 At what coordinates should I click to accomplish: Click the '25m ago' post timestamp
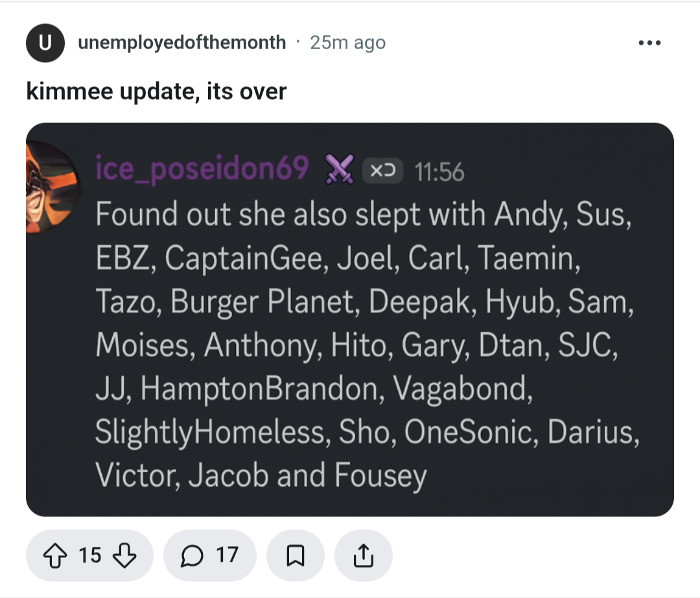click(x=347, y=43)
